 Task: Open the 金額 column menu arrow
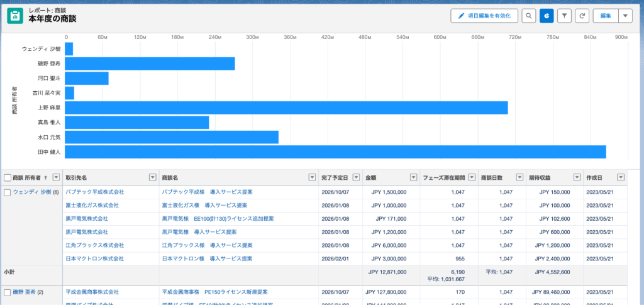coord(413,177)
